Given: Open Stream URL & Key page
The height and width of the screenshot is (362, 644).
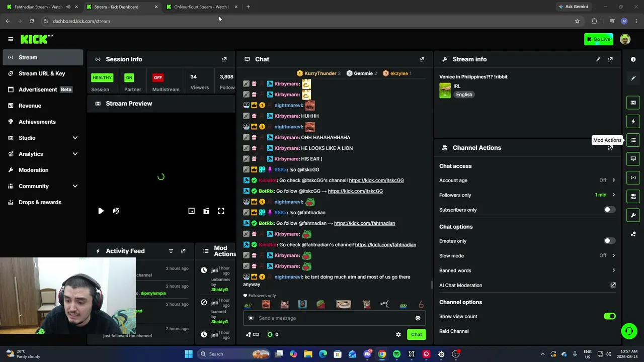Looking at the screenshot, I should [x=43, y=73].
